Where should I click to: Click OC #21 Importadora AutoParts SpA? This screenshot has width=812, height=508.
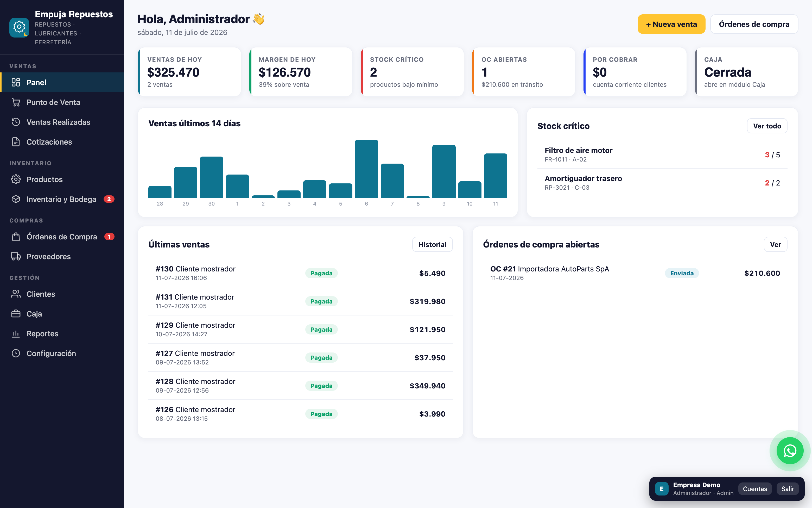pos(635,273)
